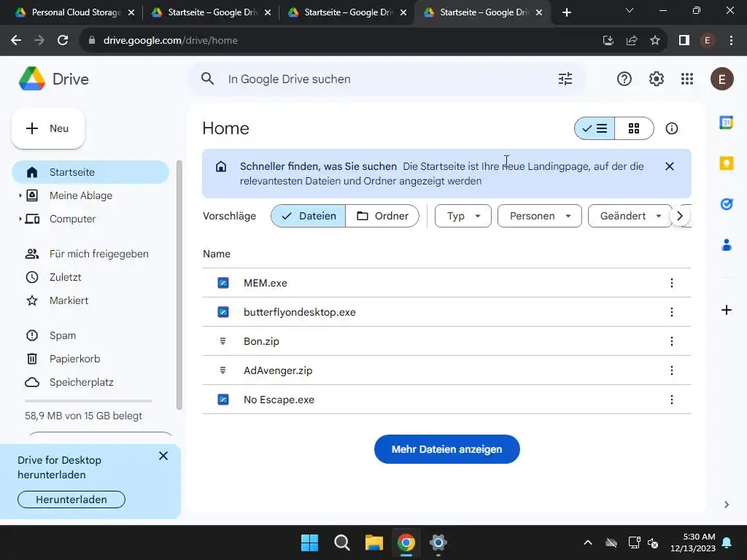Open the Google account avatar E
This screenshot has height=560, width=747.
click(x=721, y=79)
